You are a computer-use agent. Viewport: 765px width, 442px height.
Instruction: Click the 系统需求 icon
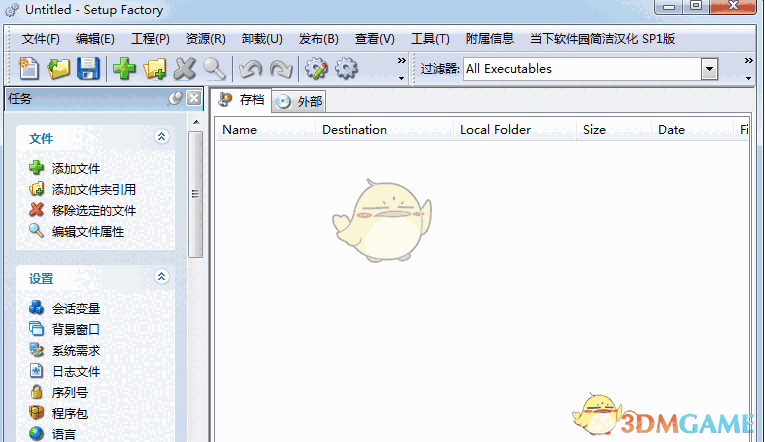point(37,350)
